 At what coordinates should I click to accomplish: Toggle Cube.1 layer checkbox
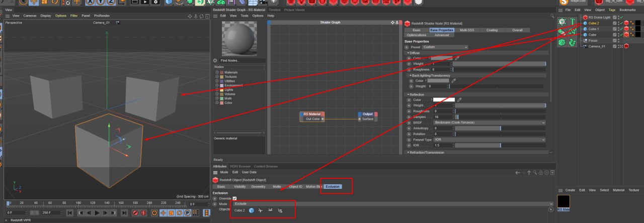pos(614,29)
